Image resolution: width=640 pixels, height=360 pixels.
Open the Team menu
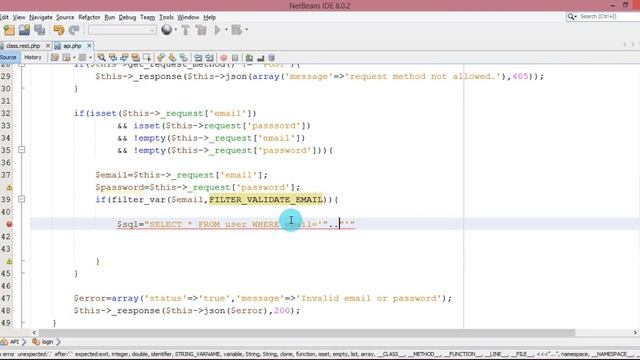click(147, 17)
